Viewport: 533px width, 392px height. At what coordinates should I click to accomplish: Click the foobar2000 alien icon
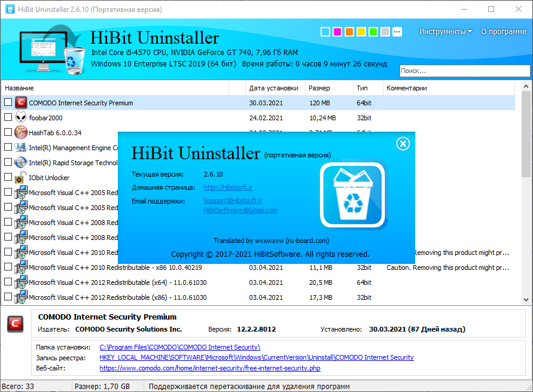pyautogui.click(x=21, y=118)
